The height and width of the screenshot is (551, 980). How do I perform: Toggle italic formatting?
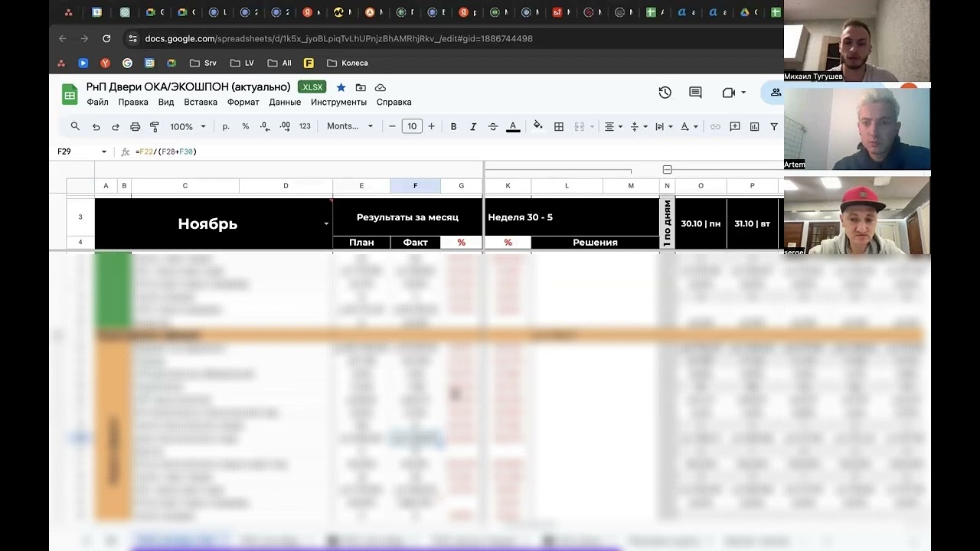473,126
